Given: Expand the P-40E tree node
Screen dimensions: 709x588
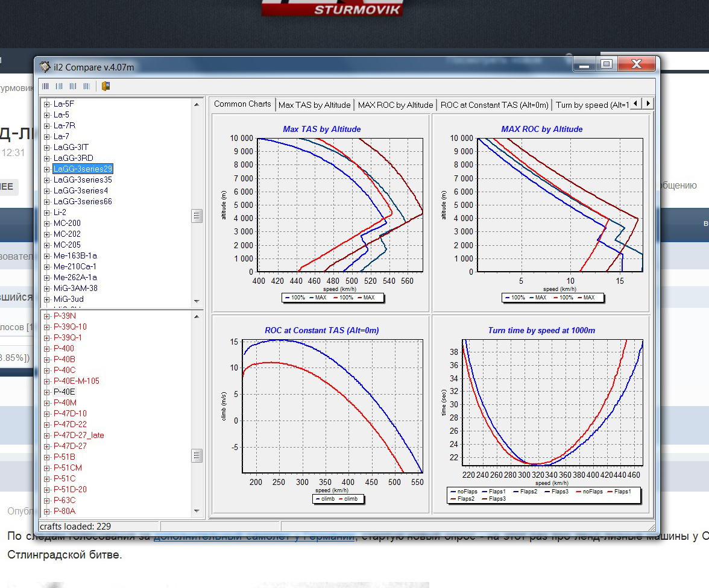Looking at the screenshot, I should (46, 392).
